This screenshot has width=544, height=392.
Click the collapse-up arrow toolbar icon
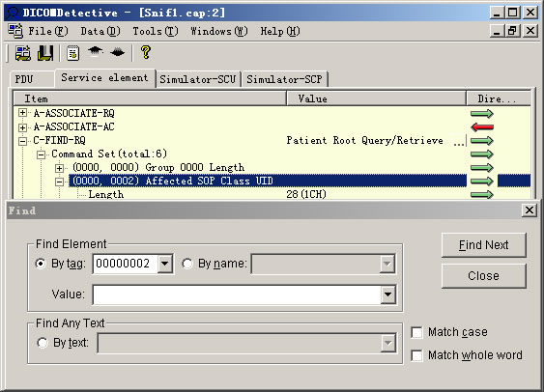pos(95,51)
